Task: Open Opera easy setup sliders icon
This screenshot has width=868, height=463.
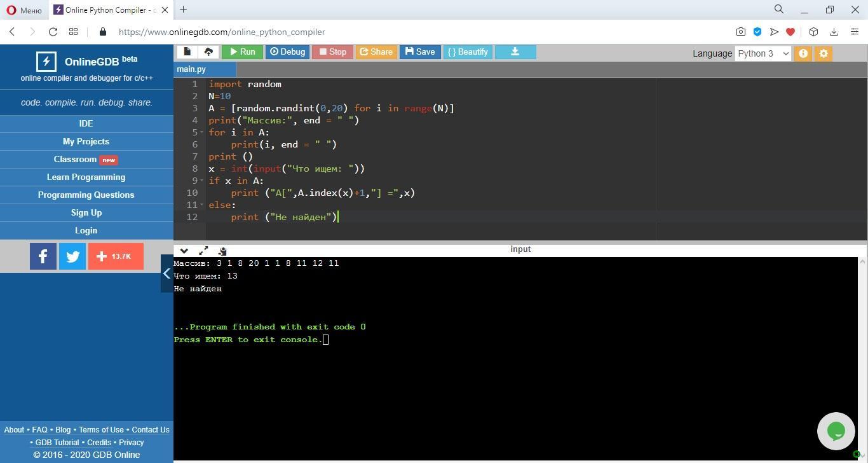Action: tap(854, 32)
